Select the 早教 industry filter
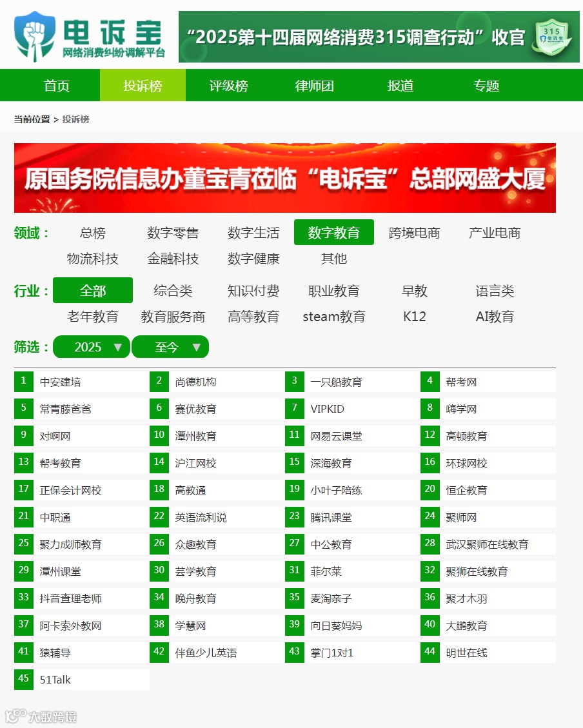 coord(415,291)
